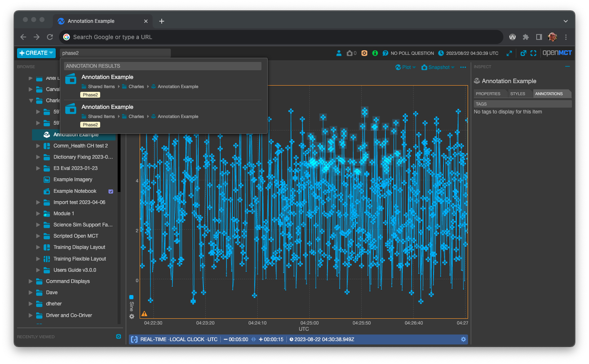Viewport: 589px width, 364px height.
Task: Open first Annotation Example search result
Action: 107,77
